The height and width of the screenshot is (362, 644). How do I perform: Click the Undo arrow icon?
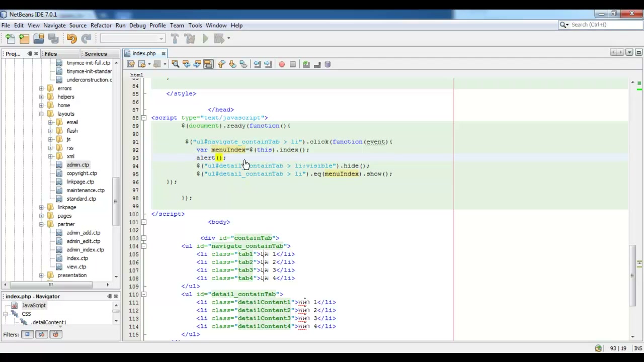click(71, 38)
